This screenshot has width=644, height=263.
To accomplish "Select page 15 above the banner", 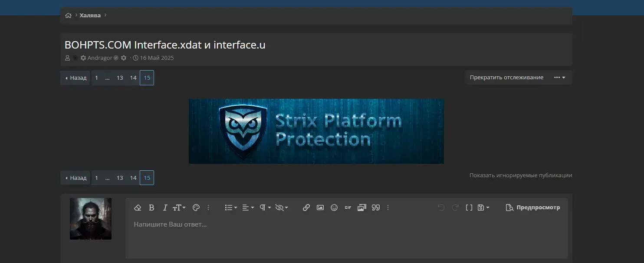I will pyautogui.click(x=147, y=78).
